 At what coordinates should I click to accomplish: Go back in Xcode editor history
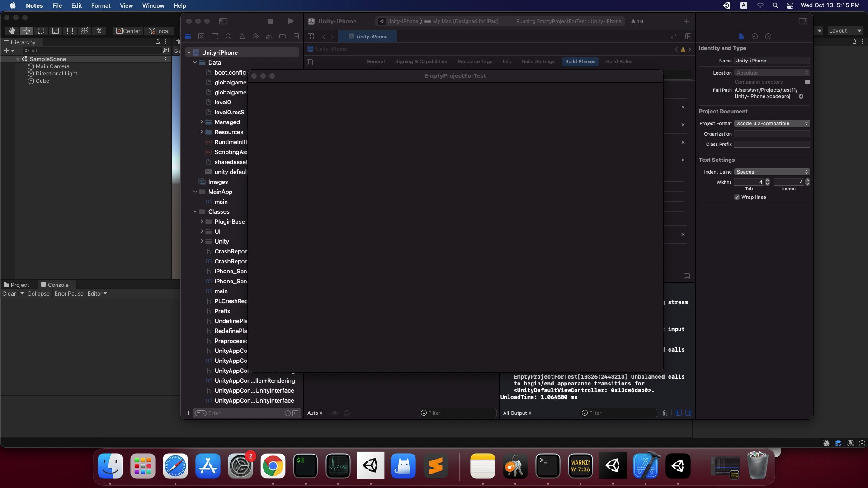[324, 37]
